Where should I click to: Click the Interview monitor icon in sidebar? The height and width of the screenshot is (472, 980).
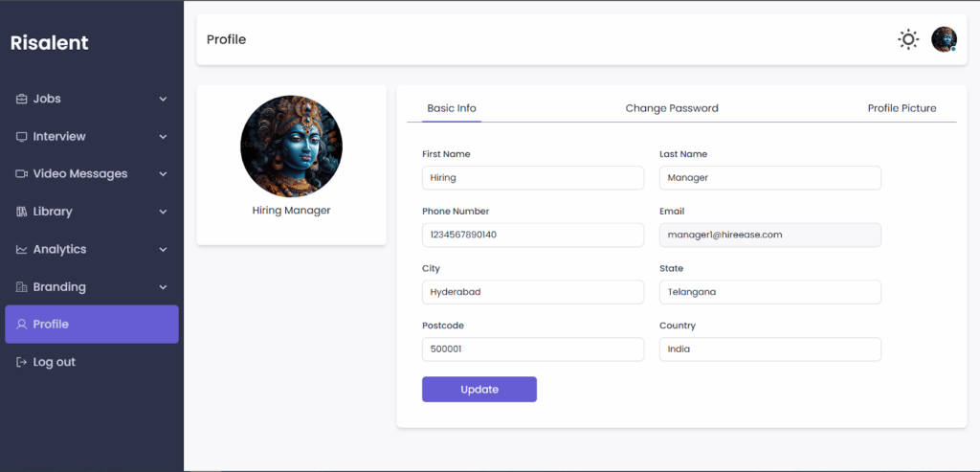click(22, 137)
